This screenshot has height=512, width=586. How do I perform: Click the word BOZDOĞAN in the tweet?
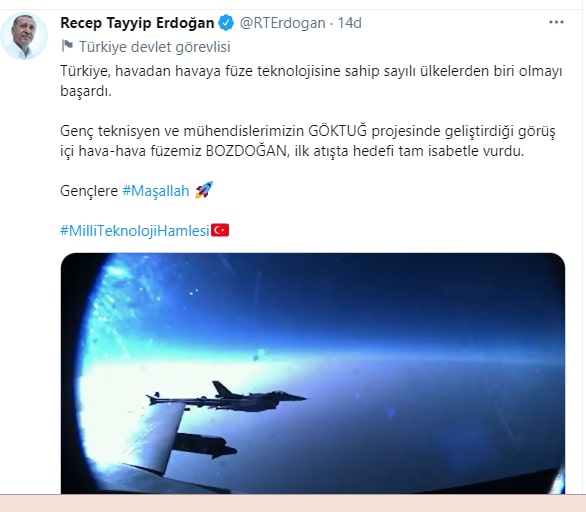[246, 151]
